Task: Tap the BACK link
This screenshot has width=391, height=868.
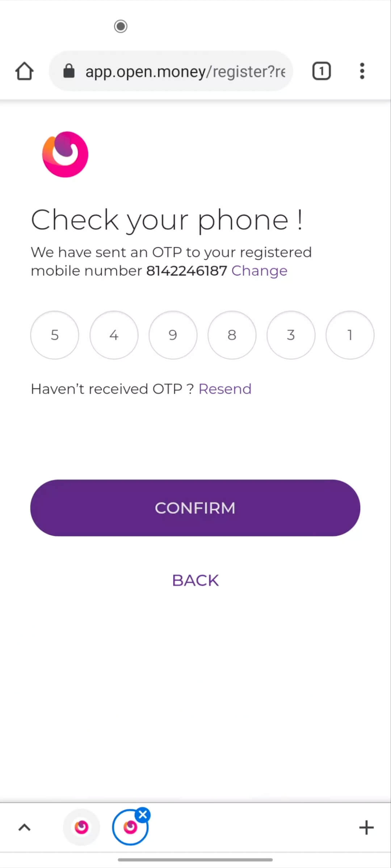Action: tap(195, 580)
